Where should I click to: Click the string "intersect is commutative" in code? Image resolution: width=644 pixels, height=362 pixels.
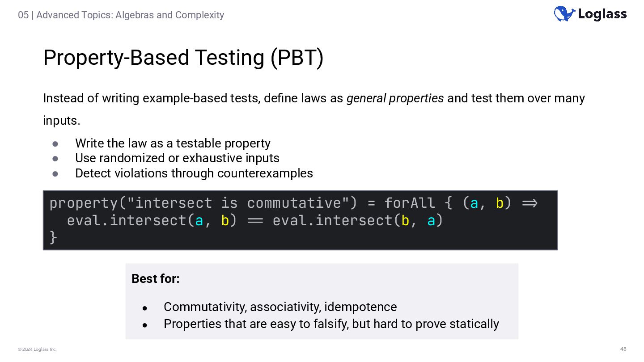238,203
